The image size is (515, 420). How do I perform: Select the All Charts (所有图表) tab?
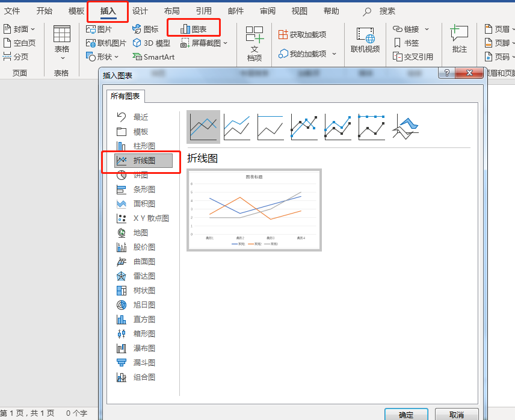coord(125,96)
